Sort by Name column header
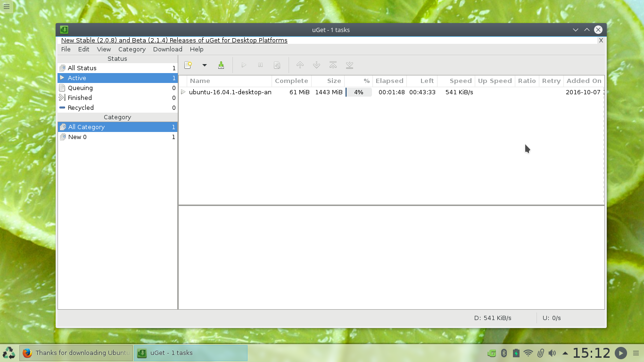The width and height of the screenshot is (644, 362). pos(229,81)
